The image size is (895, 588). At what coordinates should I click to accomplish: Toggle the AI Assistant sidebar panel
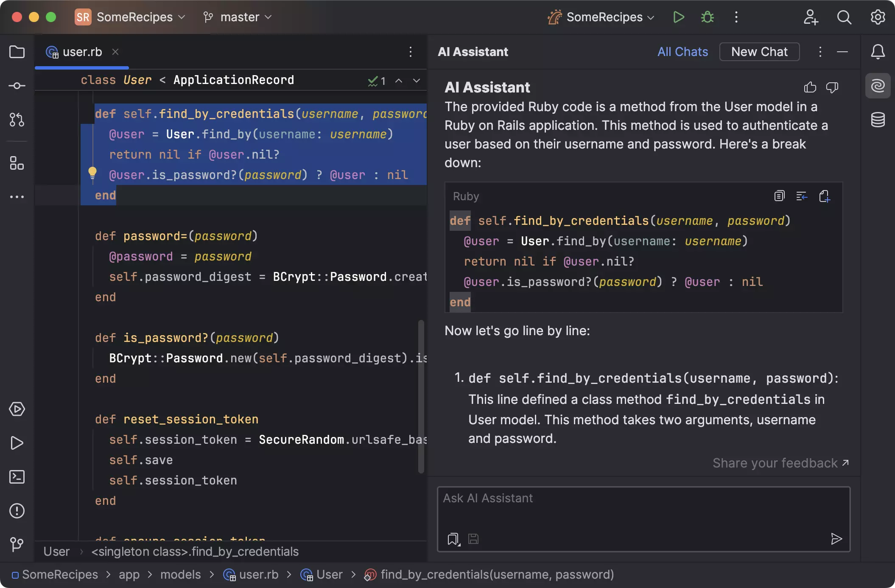click(x=878, y=86)
